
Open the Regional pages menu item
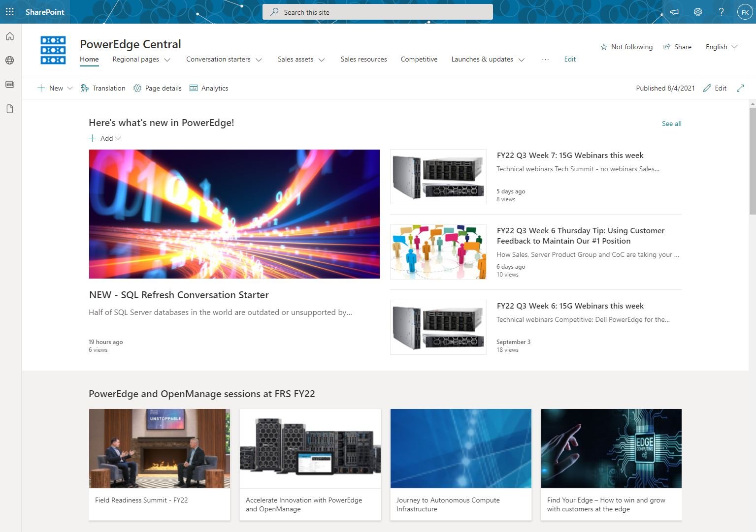click(135, 59)
